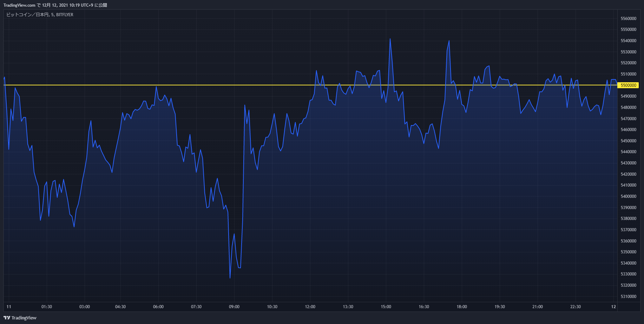Click the 07:30 time axis label
Screen dimensions: 644x324
pos(196,307)
